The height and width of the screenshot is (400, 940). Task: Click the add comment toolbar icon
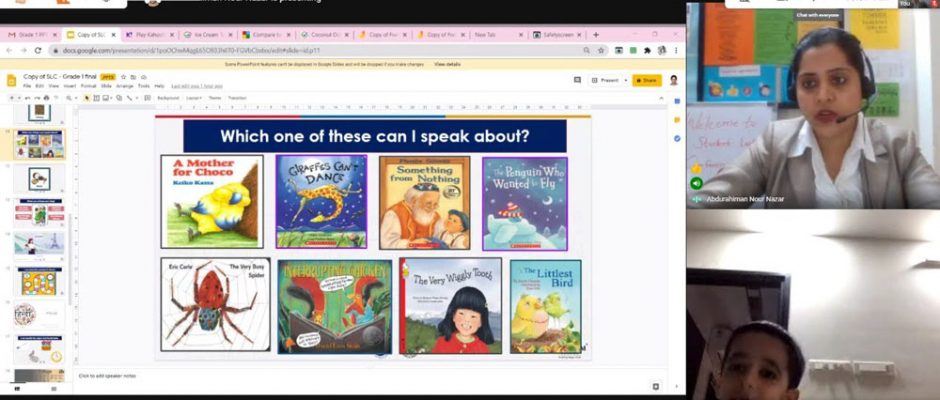pos(147,98)
